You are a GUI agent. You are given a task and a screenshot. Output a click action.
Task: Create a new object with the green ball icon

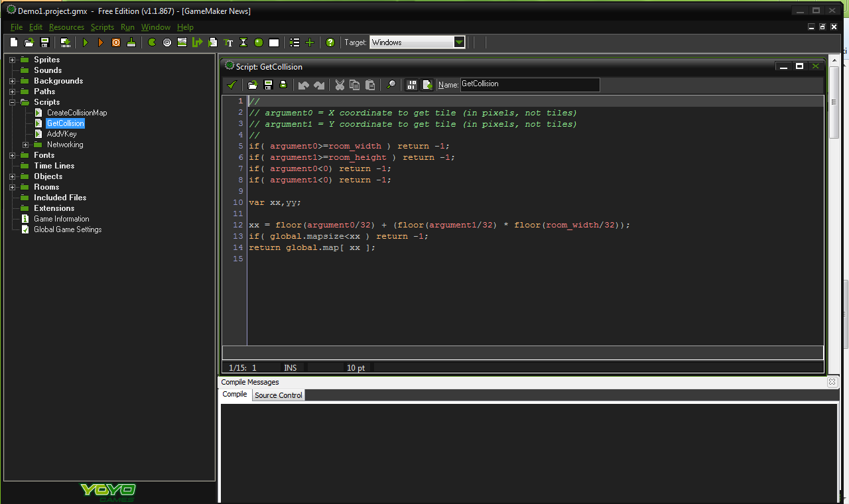(x=259, y=42)
